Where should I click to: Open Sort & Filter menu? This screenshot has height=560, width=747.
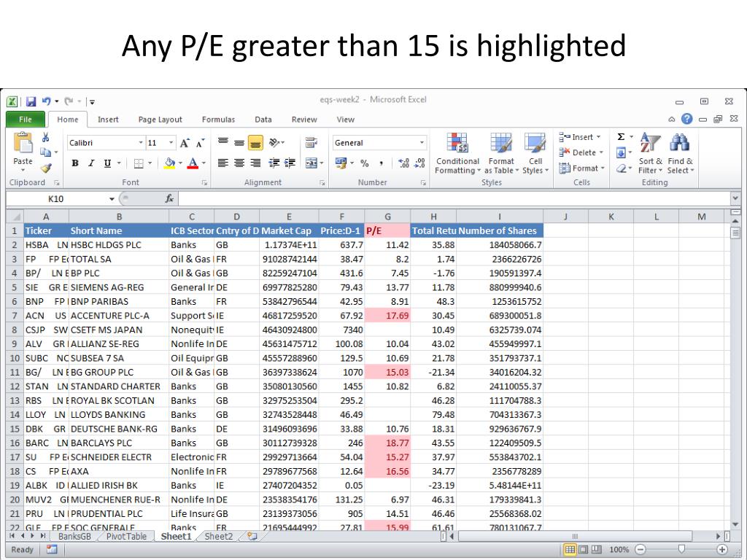coord(650,153)
